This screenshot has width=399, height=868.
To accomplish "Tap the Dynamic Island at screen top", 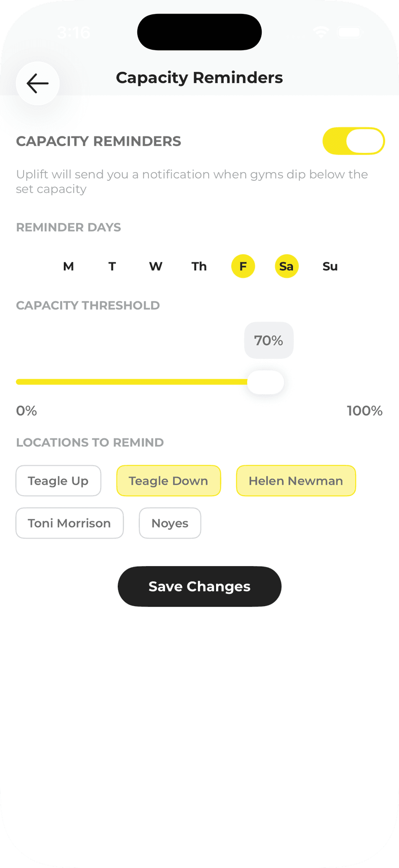I will [x=199, y=32].
